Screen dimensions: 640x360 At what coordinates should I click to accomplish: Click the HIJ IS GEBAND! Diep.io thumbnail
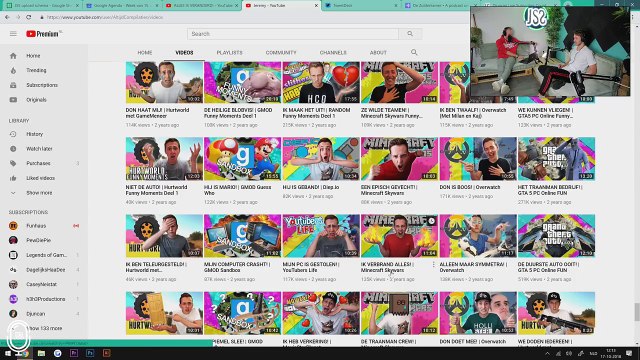pyautogui.click(x=321, y=159)
